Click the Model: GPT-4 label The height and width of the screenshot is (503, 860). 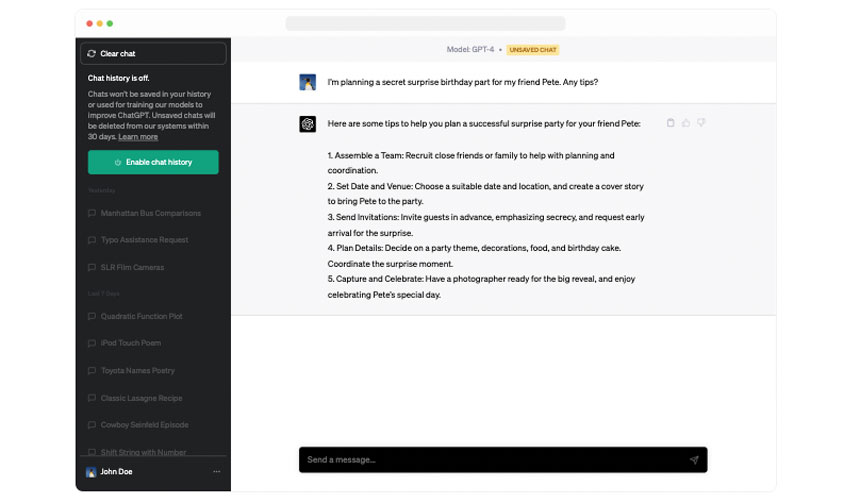470,49
